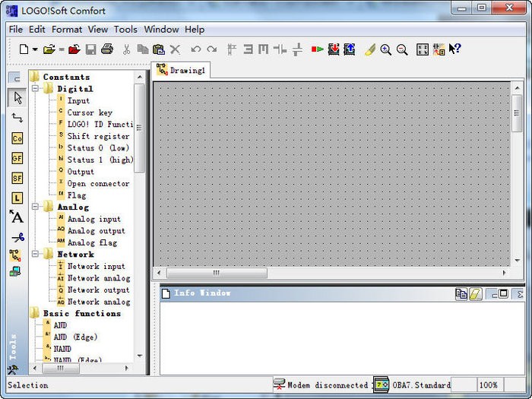This screenshot has height=399, width=532.
Task: Upload program LOGO! to PC
Action: tap(350, 49)
